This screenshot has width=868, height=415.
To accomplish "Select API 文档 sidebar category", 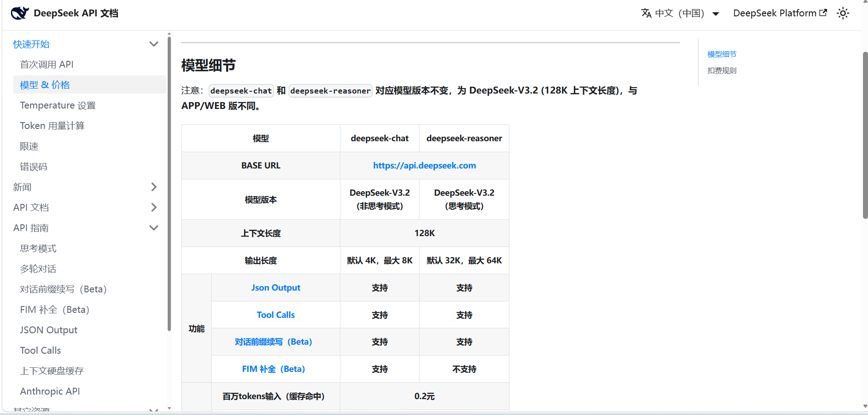I will [31, 207].
